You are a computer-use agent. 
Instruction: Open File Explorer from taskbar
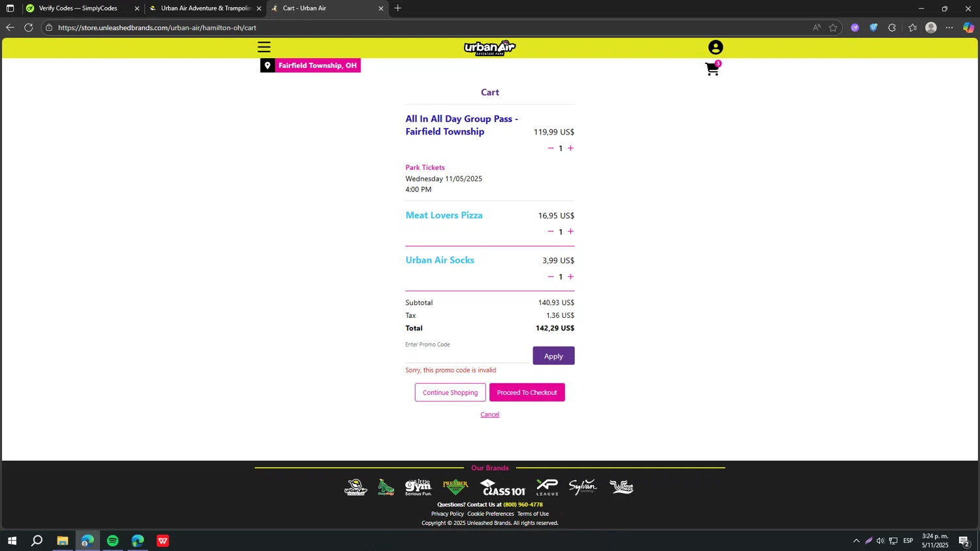62,541
